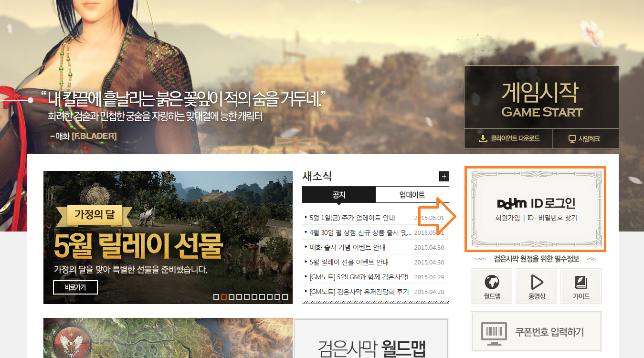This screenshot has width=644, height=358.
Task: Switch to the 공지 tab
Action: click(339, 195)
